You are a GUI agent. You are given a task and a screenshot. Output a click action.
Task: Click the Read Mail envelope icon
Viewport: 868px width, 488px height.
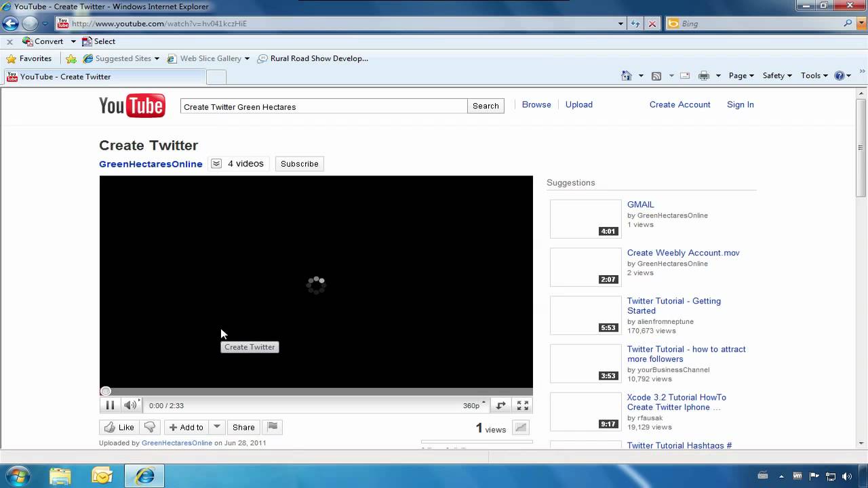pyautogui.click(x=685, y=76)
